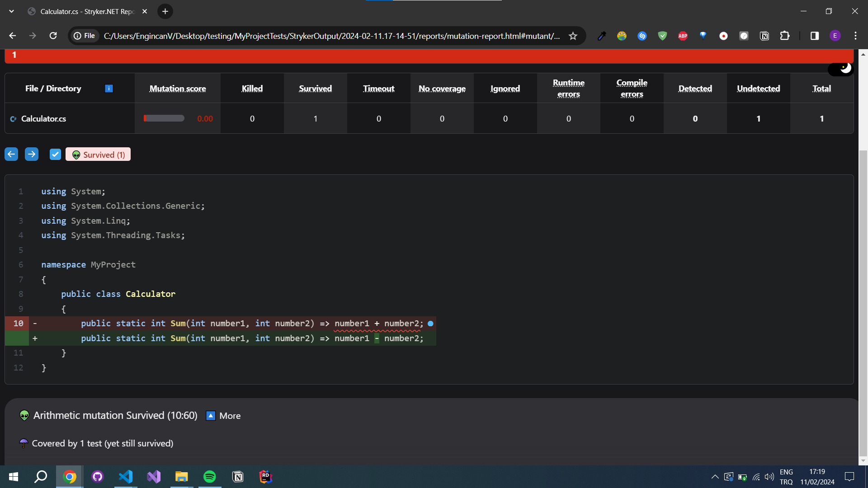The height and width of the screenshot is (488, 868).
Task: Click the alien icon on the Survived badge
Action: pyautogui.click(x=76, y=155)
